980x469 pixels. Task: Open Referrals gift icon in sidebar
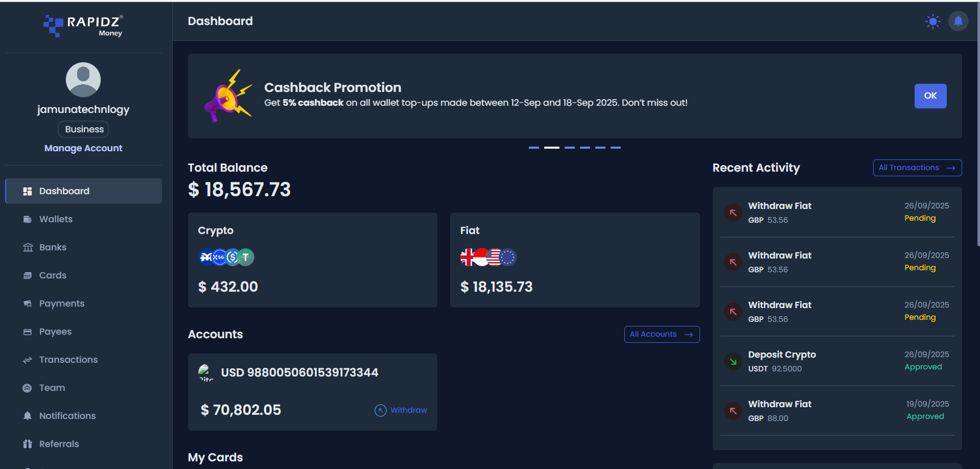[x=28, y=444]
